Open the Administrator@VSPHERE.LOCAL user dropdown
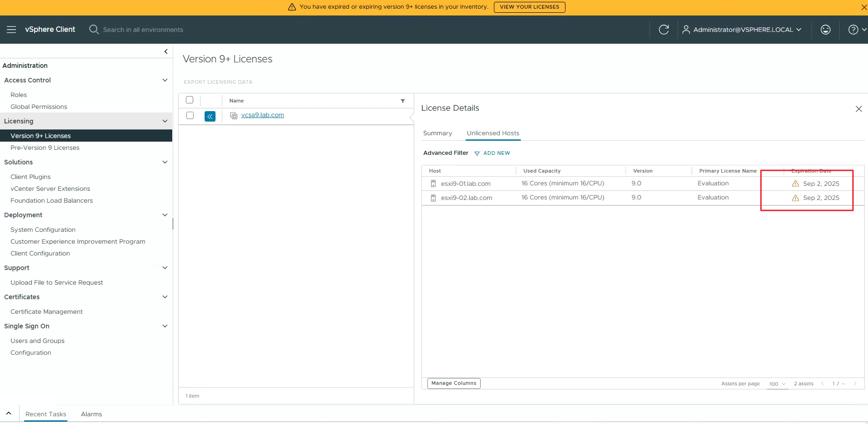The width and height of the screenshot is (868, 424). point(742,30)
